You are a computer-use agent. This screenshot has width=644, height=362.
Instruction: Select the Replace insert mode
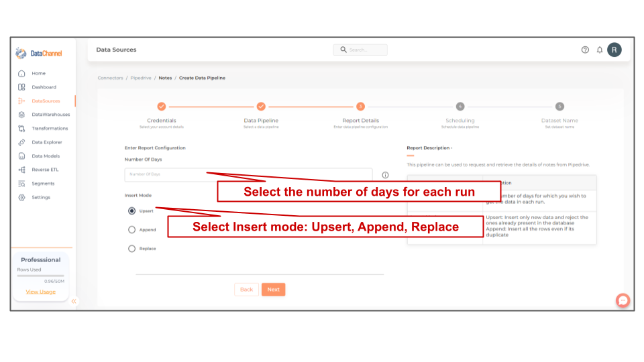(x=132, y=249)
